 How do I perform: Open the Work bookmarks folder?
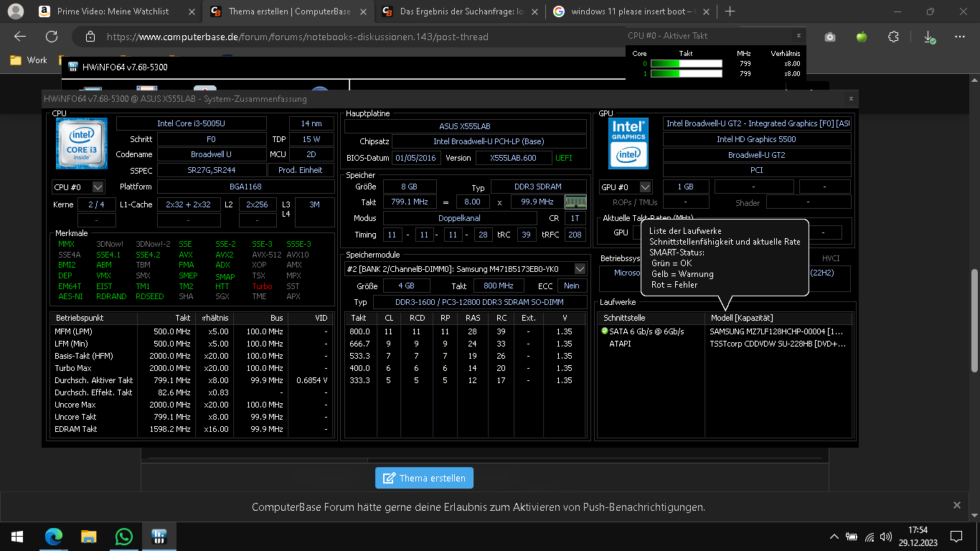click(29, 60)
